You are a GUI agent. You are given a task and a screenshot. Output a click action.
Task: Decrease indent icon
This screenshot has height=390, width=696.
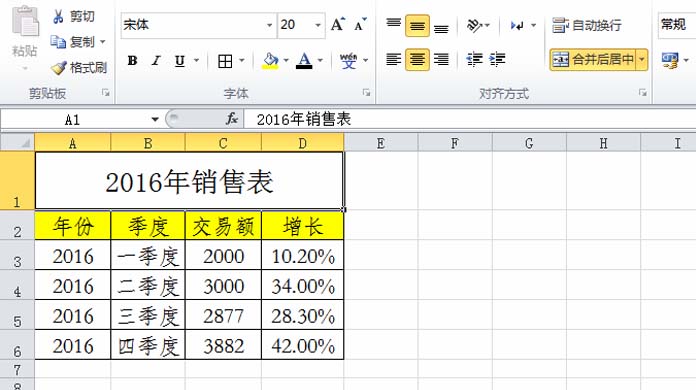click(474, 59)
